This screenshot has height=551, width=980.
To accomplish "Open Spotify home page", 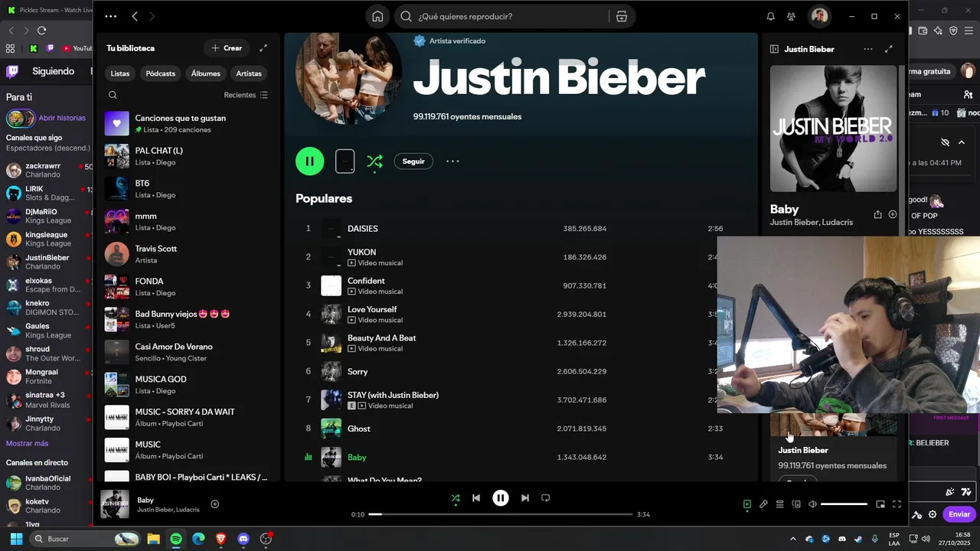I will point(377,16).
